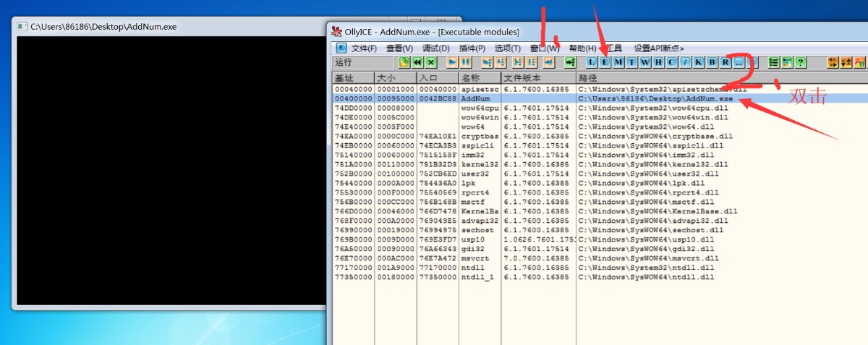Image resolution: width=868 pixels, height=345 pixels.
Task: Click the green X close program icon
Action: tap(431, 62)
